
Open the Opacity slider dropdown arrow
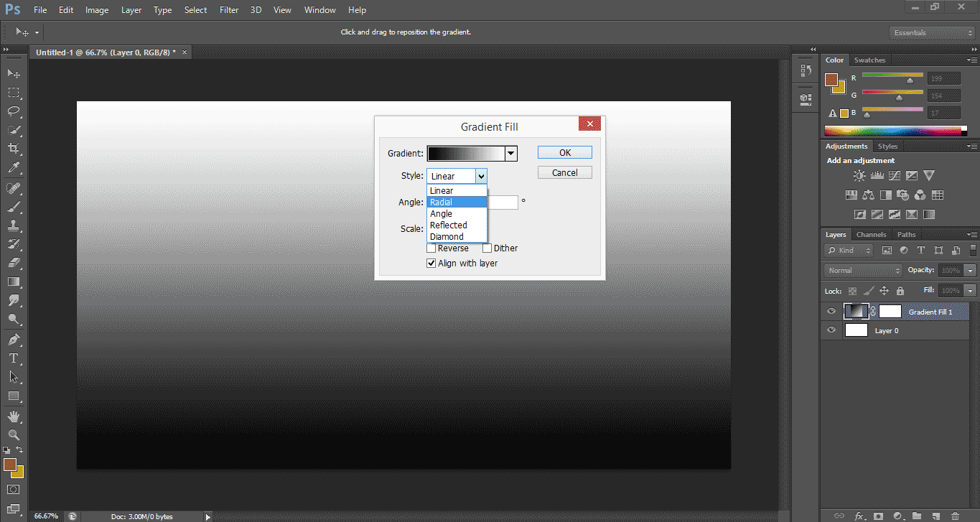click(971, 271)
